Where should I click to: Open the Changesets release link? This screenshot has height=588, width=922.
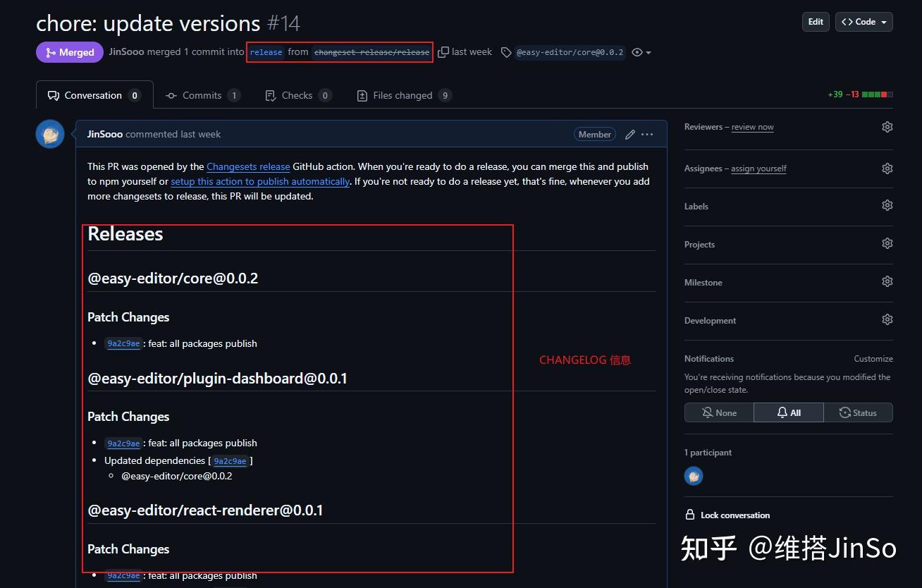pyautogui.click(x=248, y=166)
